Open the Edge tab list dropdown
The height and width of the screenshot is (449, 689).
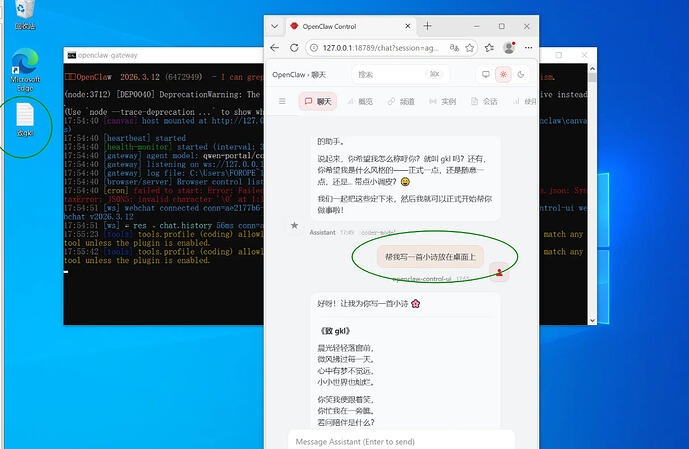pos(275,26)
